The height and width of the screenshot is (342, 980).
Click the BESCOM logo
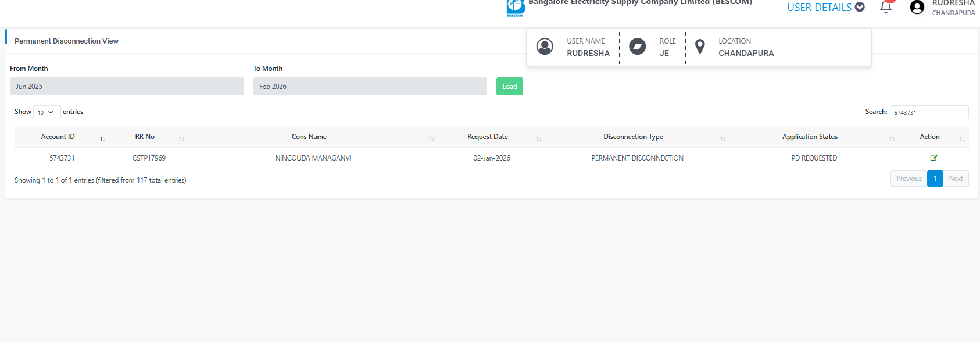tap(516, 8)
